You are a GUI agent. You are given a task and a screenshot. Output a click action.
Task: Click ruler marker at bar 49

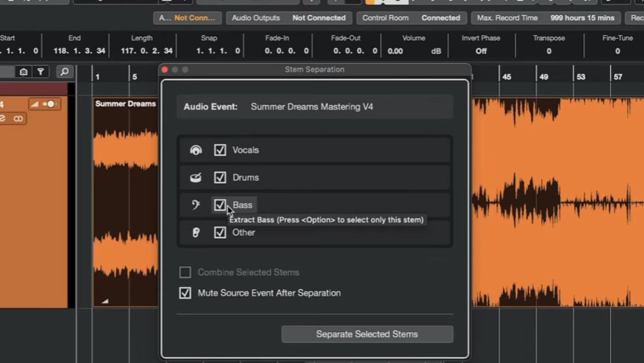click(544, 77)
